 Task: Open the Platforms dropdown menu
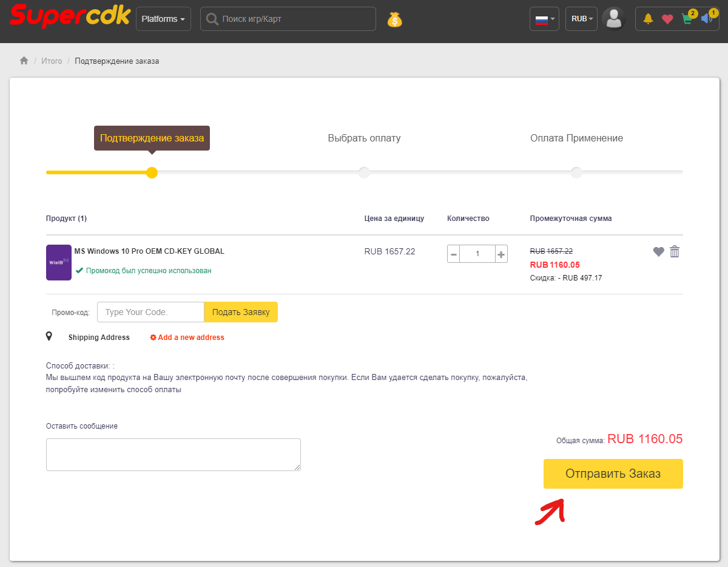tap(163, 19)
